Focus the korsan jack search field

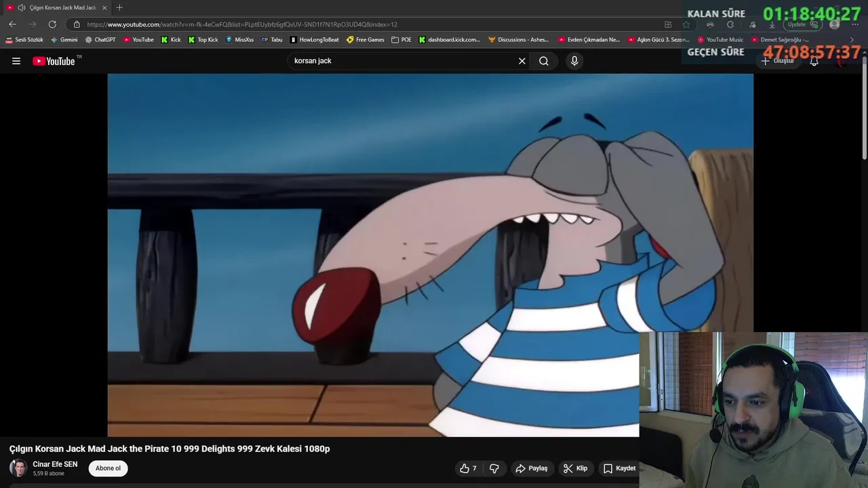403,61
